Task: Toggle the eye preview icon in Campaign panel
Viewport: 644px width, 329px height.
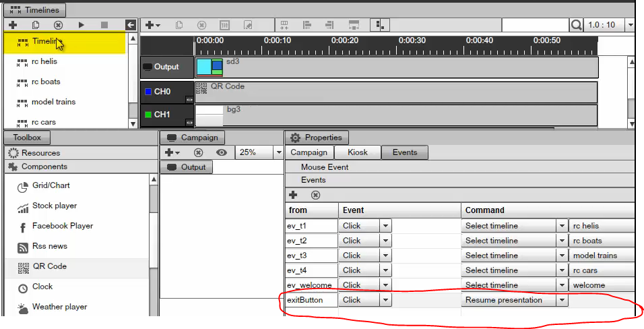Action: coord(221,153)
